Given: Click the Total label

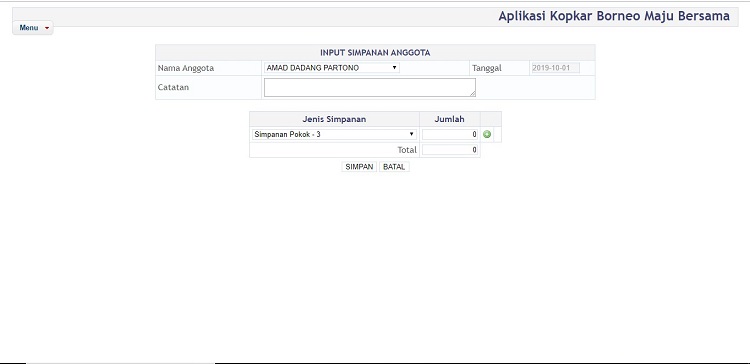Looking at the screenshot, I should (407, 150).
